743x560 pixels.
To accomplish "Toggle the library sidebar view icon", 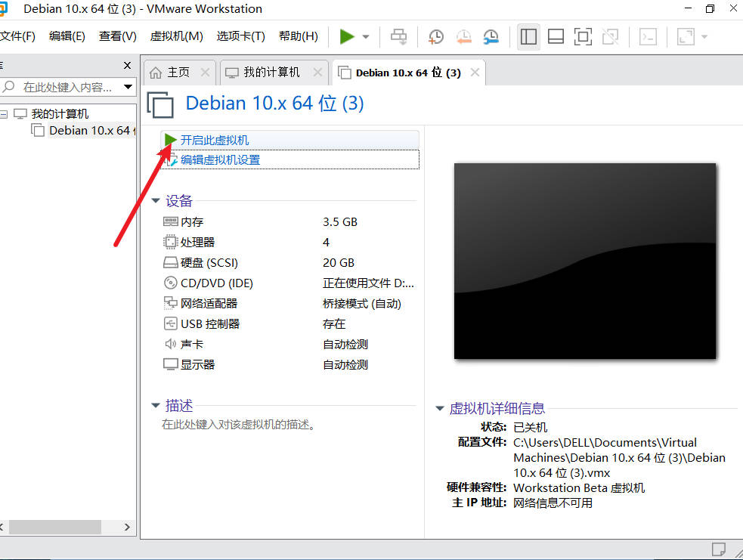I will tap(528, 36).
